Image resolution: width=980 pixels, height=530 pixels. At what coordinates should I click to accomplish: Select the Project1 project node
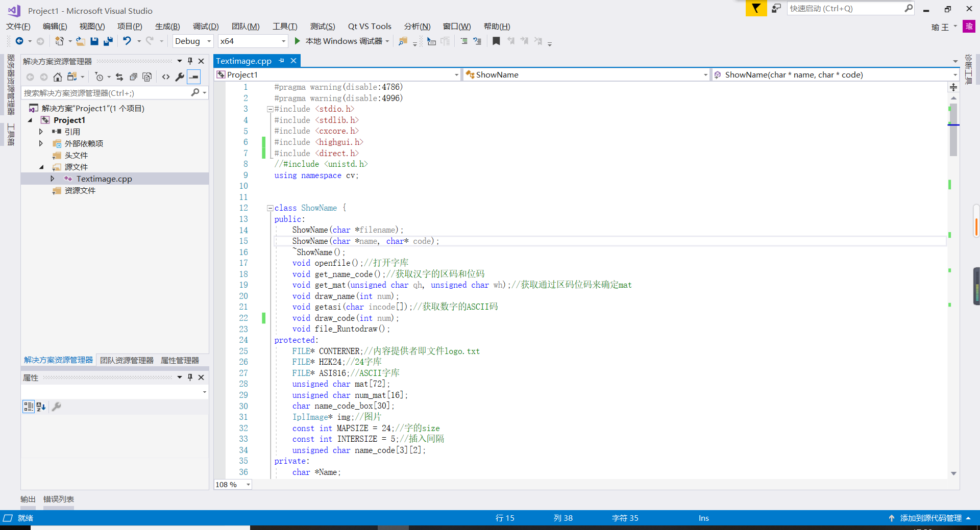click(69, 120)
